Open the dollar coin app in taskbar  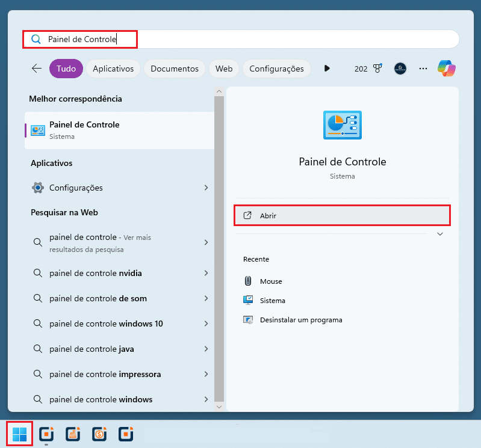click(99, 434)
